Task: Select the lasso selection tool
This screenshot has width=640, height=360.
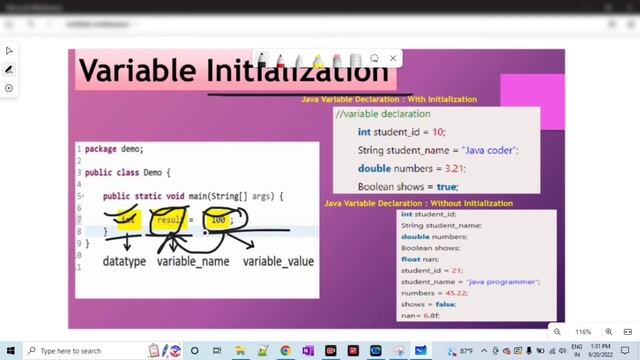Action: click(x=374, y=58)
